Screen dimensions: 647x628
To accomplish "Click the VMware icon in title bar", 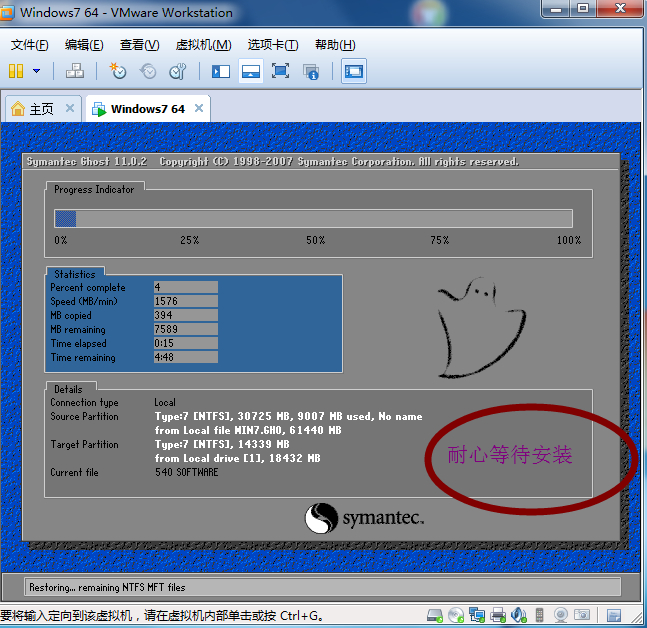I will point(7,12).
